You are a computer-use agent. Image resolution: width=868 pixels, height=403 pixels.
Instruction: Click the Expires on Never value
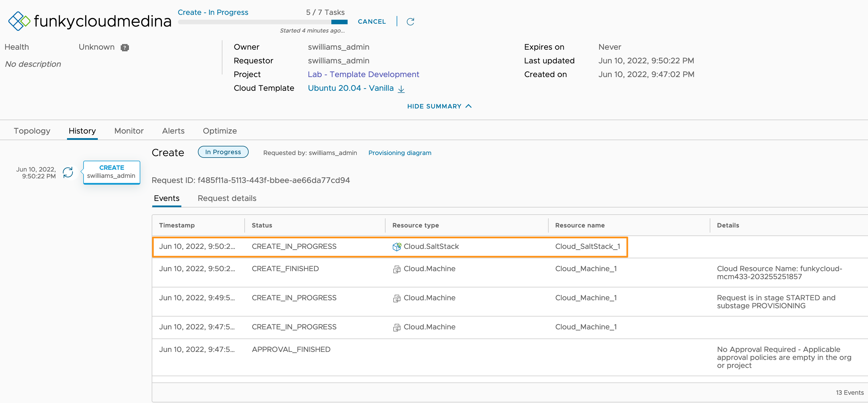click(610, 47)
